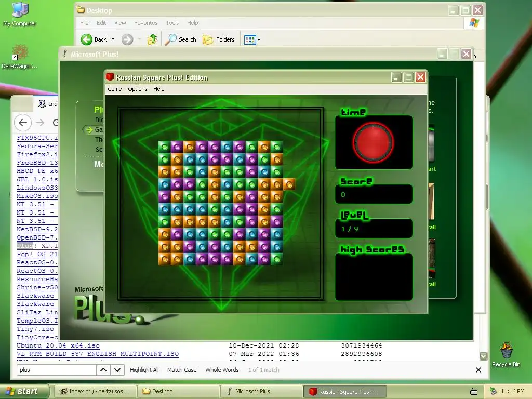Image resolution: width=532 pixels, height=399 pixels.
Task: Click the tray icon next to the clock
Action: [493, 391]
